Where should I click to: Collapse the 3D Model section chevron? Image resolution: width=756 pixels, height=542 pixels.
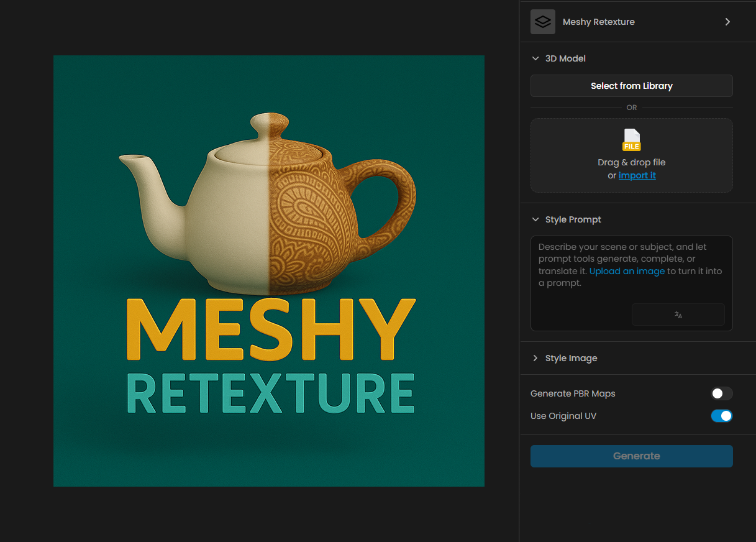(x=535, y=58)
